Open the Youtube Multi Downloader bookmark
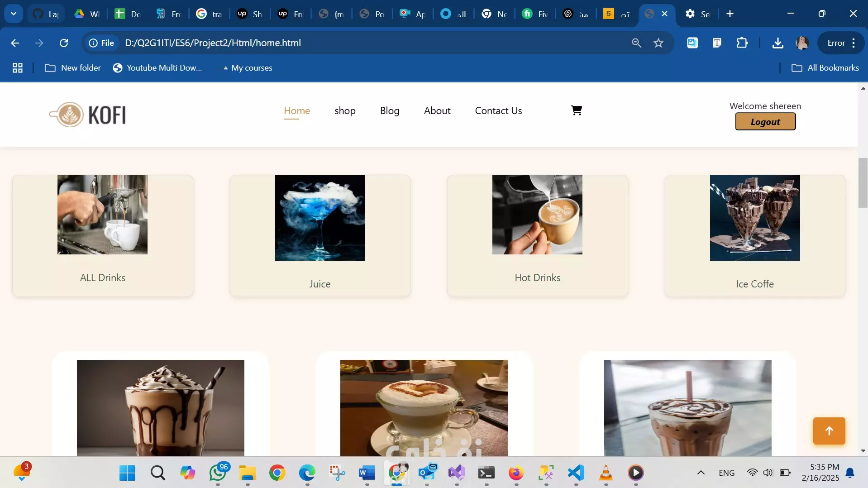 point(157,68)
